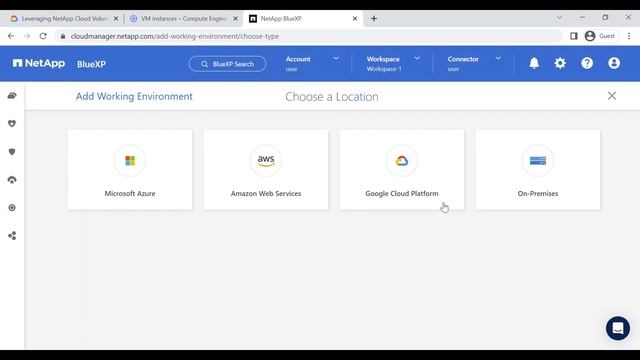Choose the Microsoft Azure card label
The image size is (640, 360).
click(130, 193)
